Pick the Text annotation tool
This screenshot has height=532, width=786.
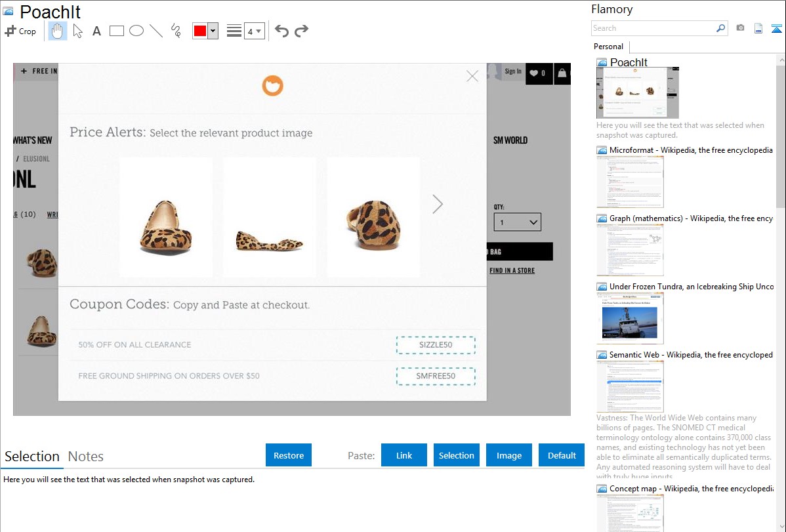coord(96,31)
